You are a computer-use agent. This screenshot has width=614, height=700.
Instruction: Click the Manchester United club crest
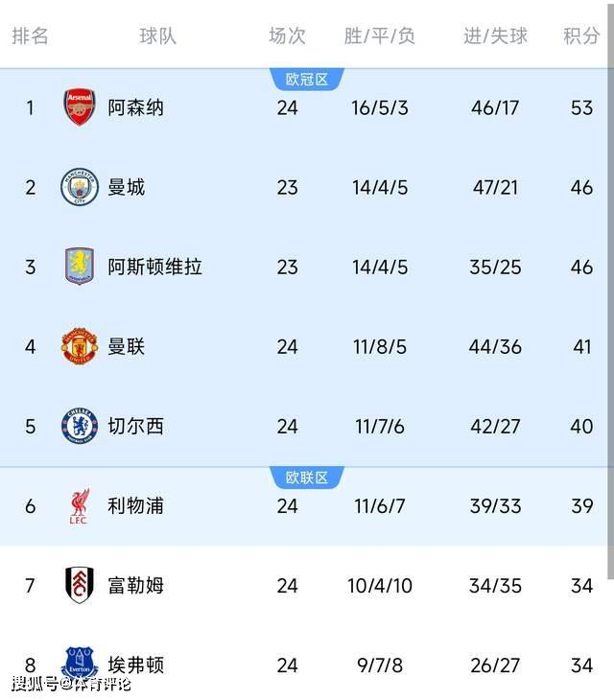point(80,346)
